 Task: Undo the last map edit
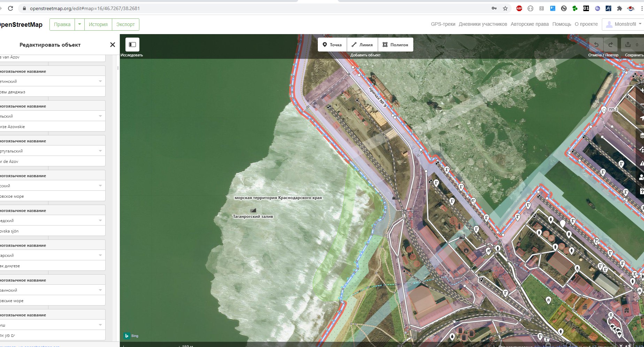click(x=596, y=45)
